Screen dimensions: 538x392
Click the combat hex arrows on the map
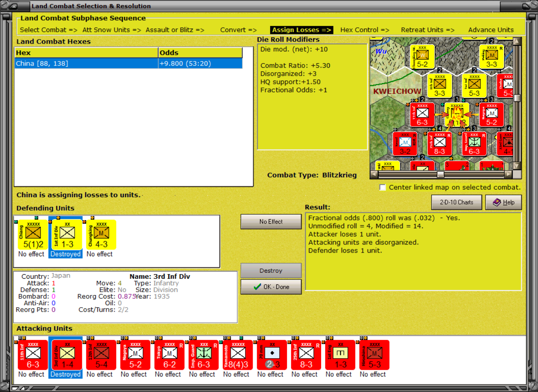(457, 115)
